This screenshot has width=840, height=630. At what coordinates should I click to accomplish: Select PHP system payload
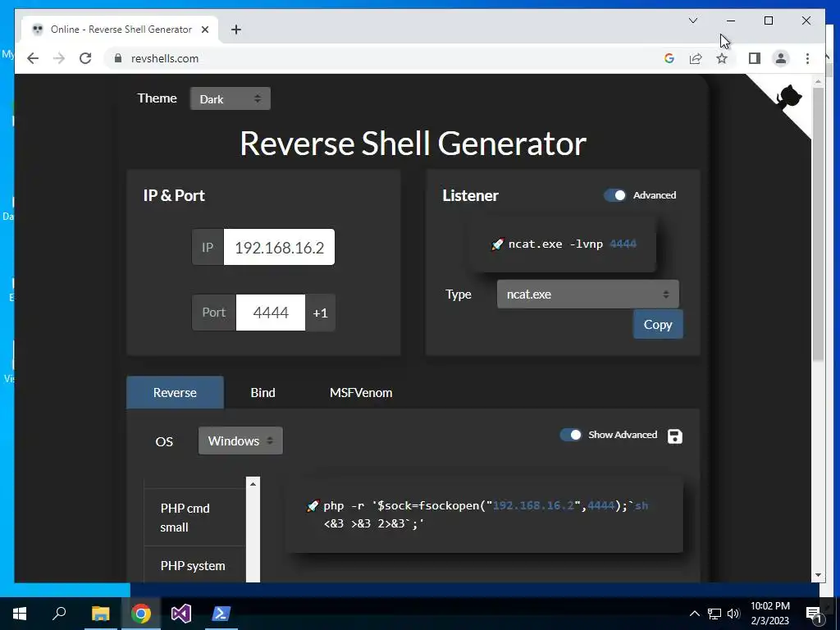point(195,565)
